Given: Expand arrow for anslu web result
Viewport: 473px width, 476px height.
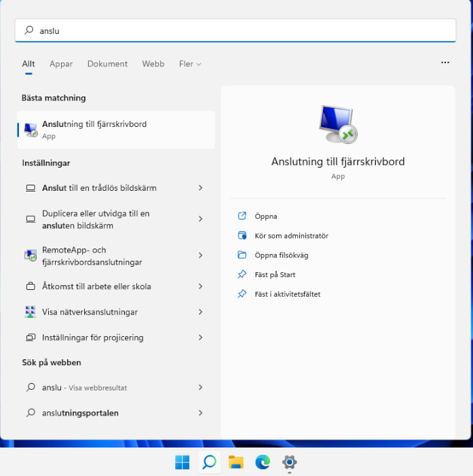Looking at the screenshot, I should click(200, 387).
